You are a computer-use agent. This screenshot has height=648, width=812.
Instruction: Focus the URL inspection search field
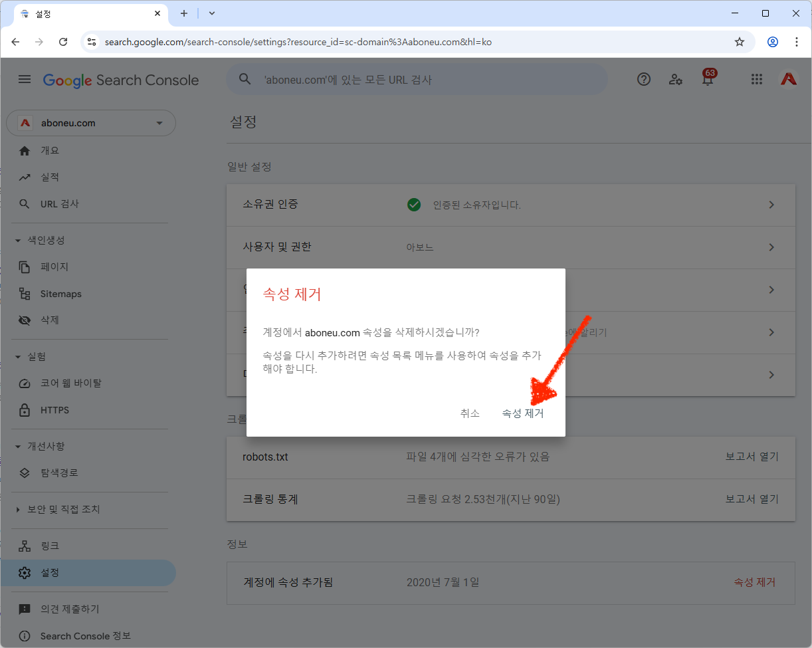click(417, 80)
